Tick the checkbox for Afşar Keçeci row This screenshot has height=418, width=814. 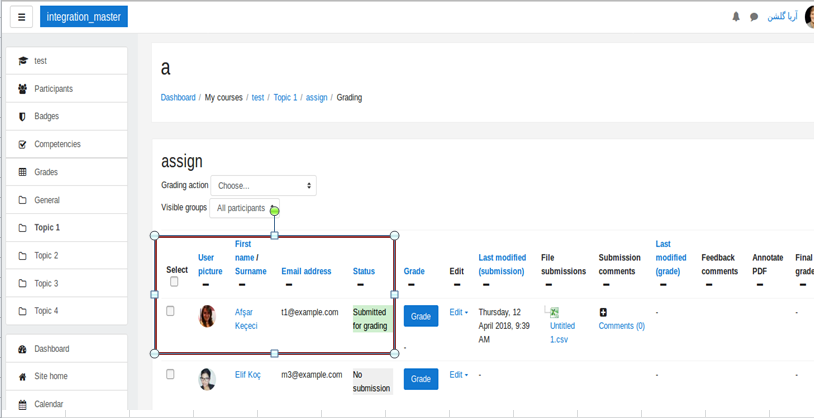(x=170, y=311)
